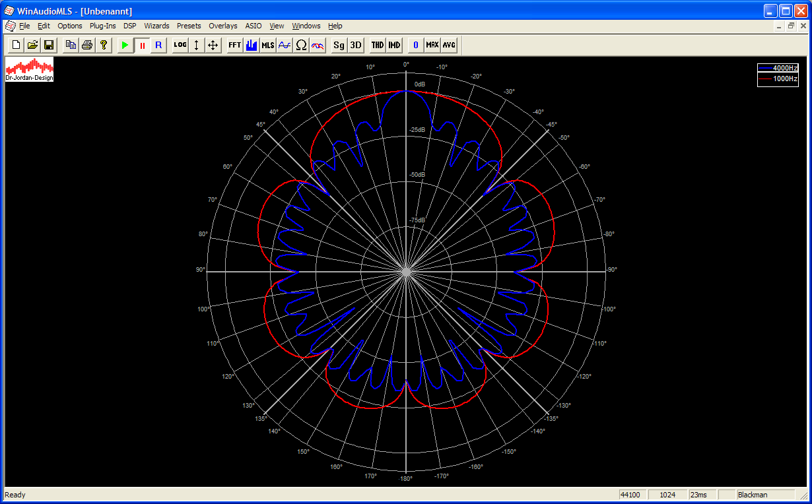Open the Overlays dropdown menu
812x504 pixels.
pyautogui.click(x=222, y=26)
